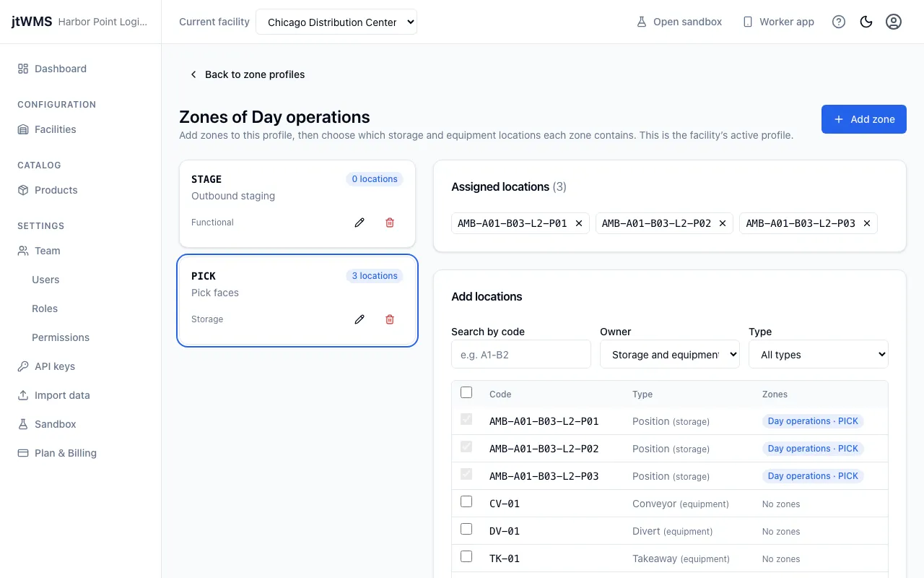
Task: Click the Facilities building icon in sidebar
Action: pyautogui.click(x=23, y=129)
